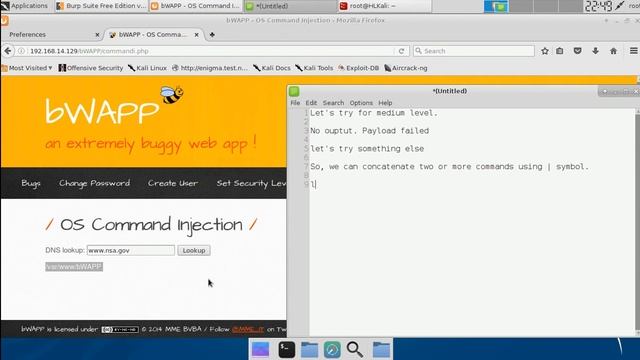The height and width of the screenshot is (360, 640).
Task: Open the magnifier search icon in dock
Action: tap(354, 350)
